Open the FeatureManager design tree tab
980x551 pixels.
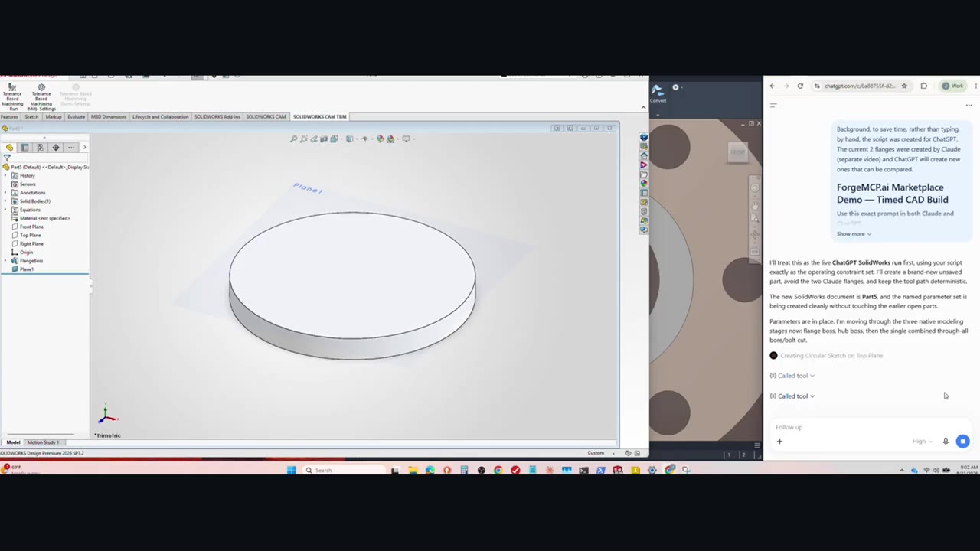coord(9,147)
